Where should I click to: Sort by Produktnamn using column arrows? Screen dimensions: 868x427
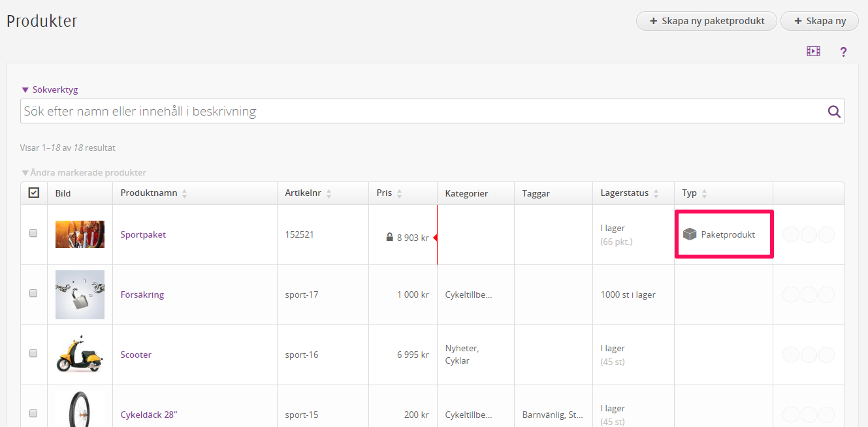coord(184,193)
